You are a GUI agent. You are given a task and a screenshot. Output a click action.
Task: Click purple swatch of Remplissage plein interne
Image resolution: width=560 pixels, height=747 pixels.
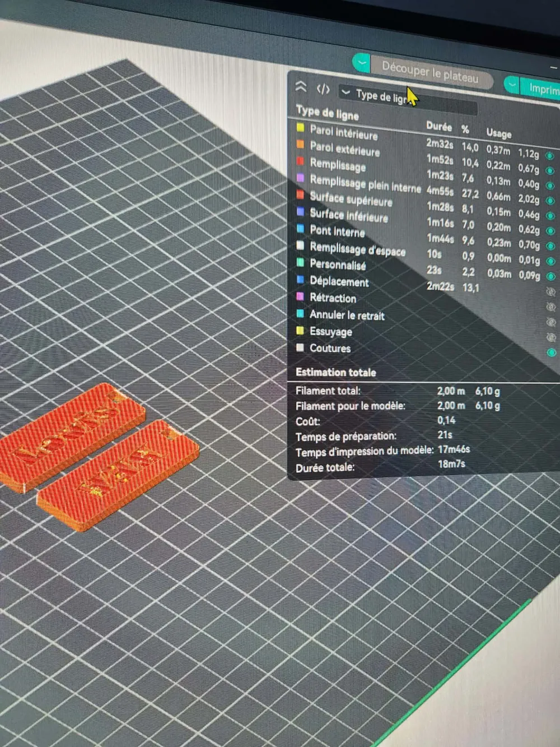coord(300,178)
